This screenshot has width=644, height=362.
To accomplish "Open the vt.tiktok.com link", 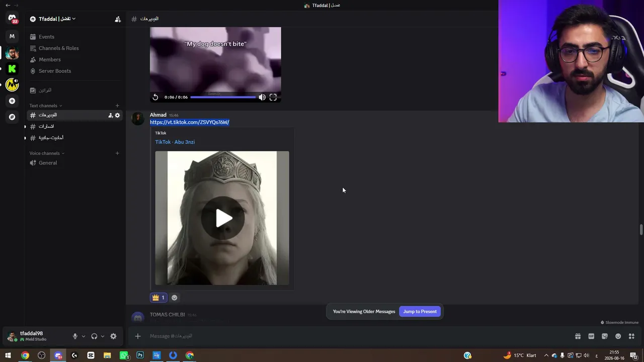I will coord(190,122).
